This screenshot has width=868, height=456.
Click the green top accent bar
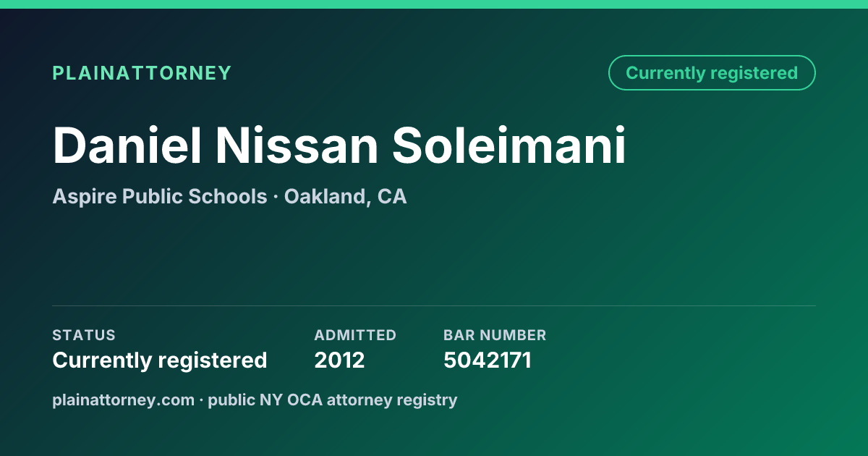[434, 4]
